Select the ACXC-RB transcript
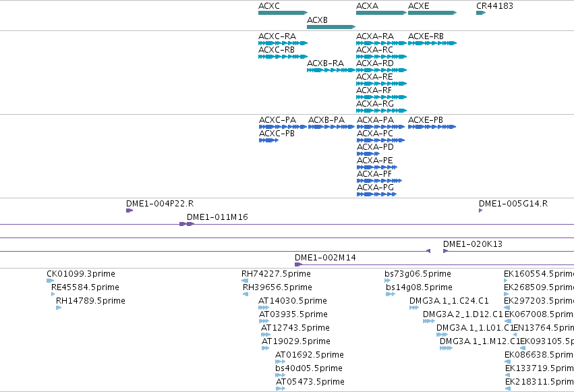The image size is (574, 392). coord(283,57)
